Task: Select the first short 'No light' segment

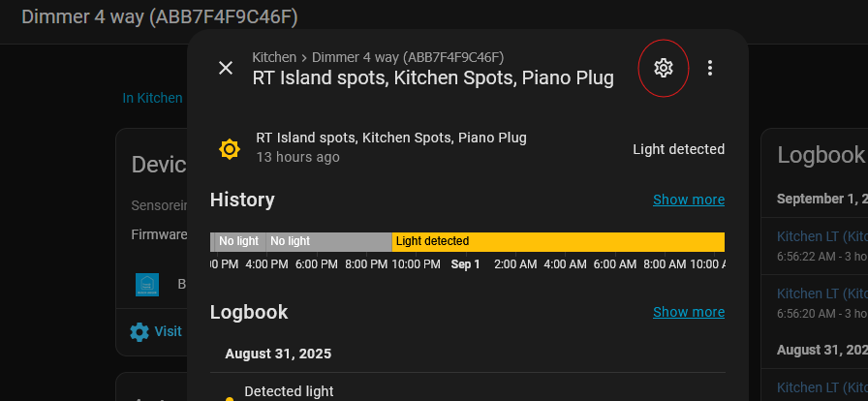Action: [x=238, y=241]
